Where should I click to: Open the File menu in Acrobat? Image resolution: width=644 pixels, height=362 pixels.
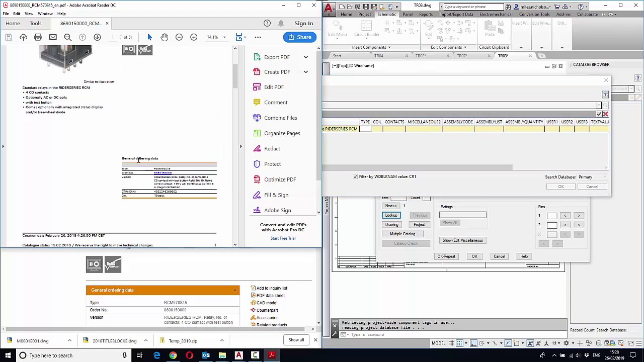point(6,14)
